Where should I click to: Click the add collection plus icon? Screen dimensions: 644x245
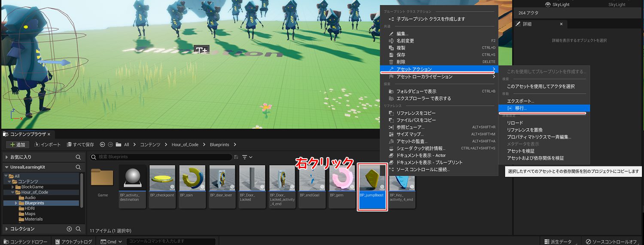pos(69,229)
